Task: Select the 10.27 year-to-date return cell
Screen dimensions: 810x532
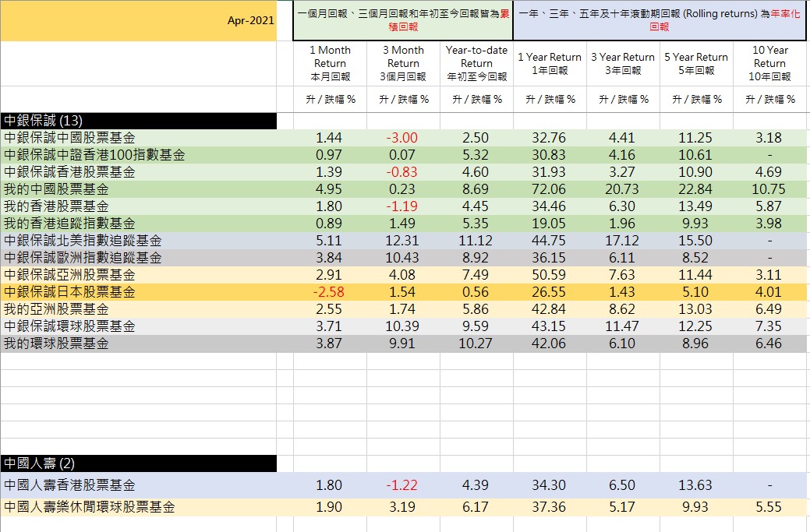Action: click(x=476, y=344)
